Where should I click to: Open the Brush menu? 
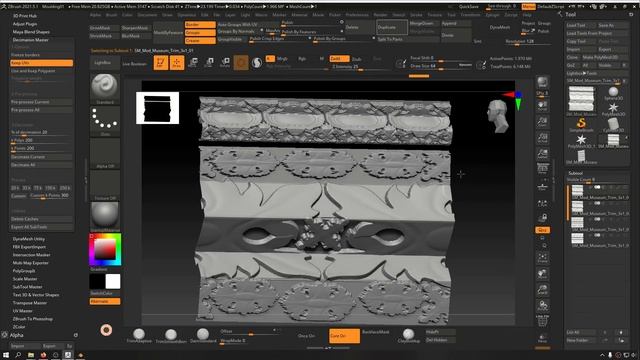[x=111, y=15]
